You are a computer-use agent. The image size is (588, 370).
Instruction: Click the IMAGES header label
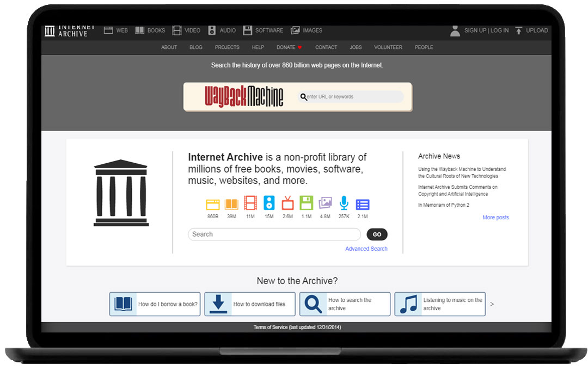click(x=313, y=30)
